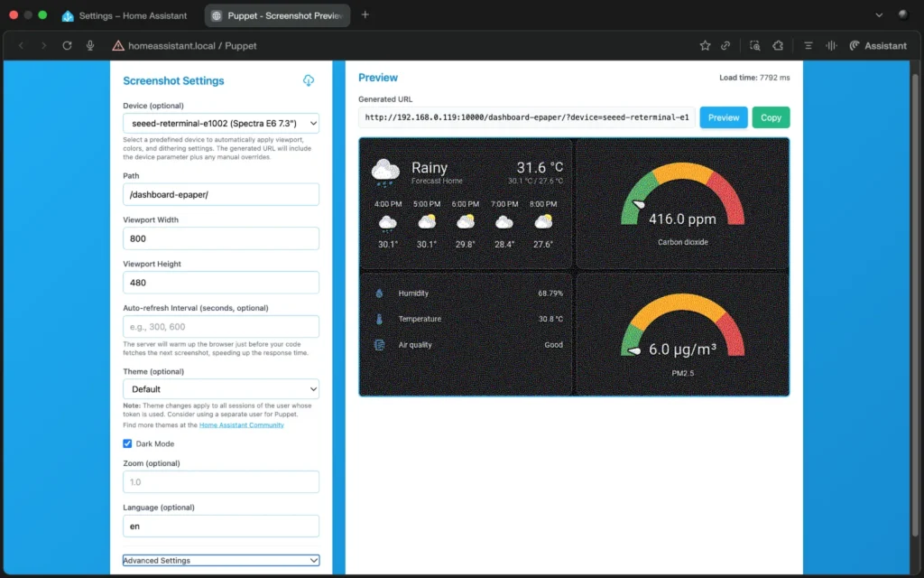Open the Home Assistant Community link
Viewport: 924px width, 578px height.
click(242, 425)
